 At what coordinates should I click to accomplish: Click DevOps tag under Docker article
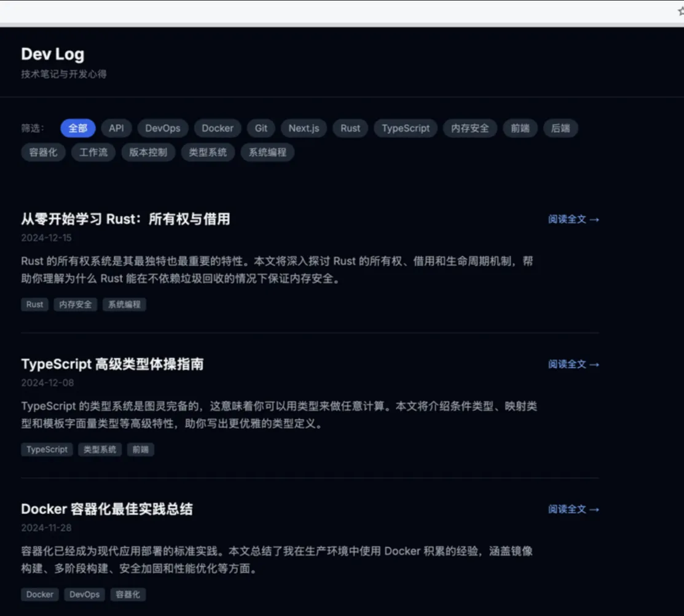[x=84, y=595]
